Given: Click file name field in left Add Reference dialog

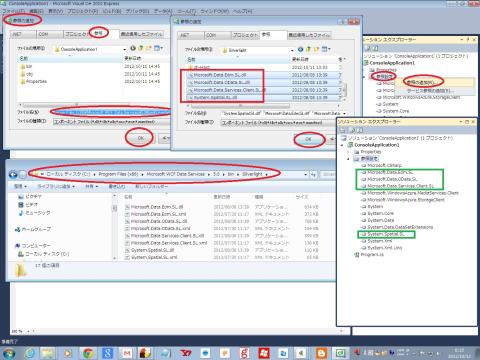Looking at the screenshot, I should click(x=112, y=112).
